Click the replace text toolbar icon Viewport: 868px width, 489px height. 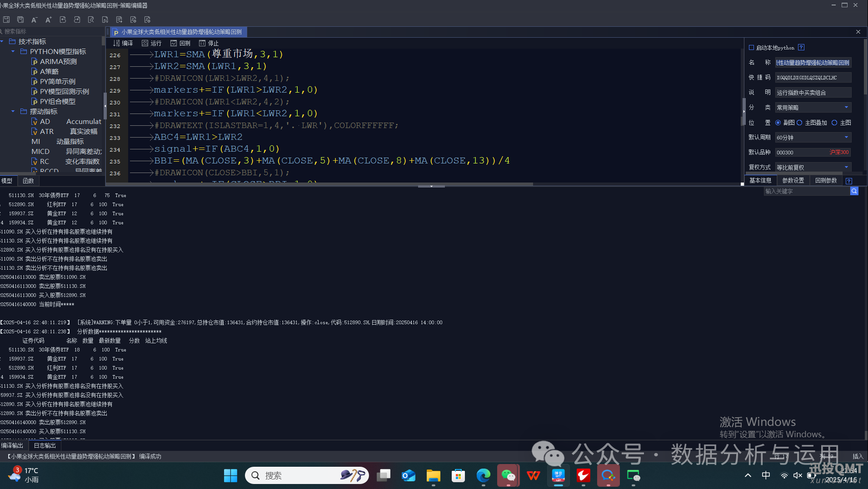click(x=105, y=20)
